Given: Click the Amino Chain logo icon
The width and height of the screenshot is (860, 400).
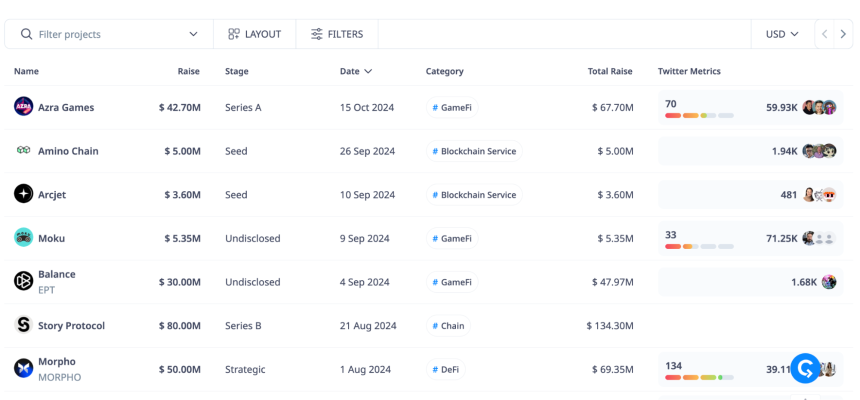Looking at the screenshot, I should pyautogui.click(x=23, y=150).
